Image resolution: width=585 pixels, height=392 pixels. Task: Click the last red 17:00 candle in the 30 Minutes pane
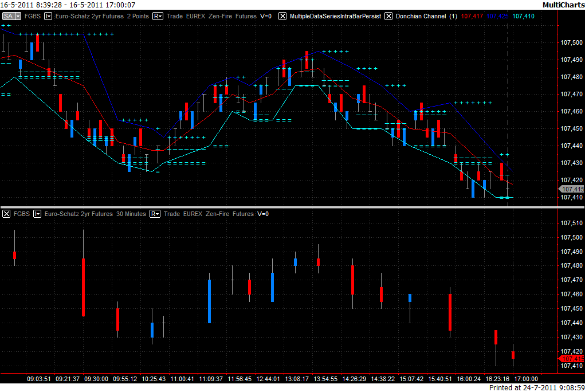(513, 355)
